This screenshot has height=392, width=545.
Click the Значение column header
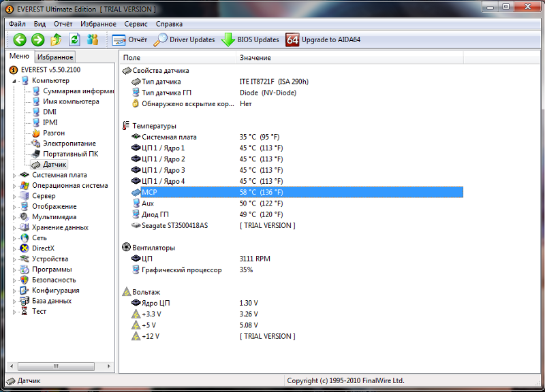click(x=349, y=58)
